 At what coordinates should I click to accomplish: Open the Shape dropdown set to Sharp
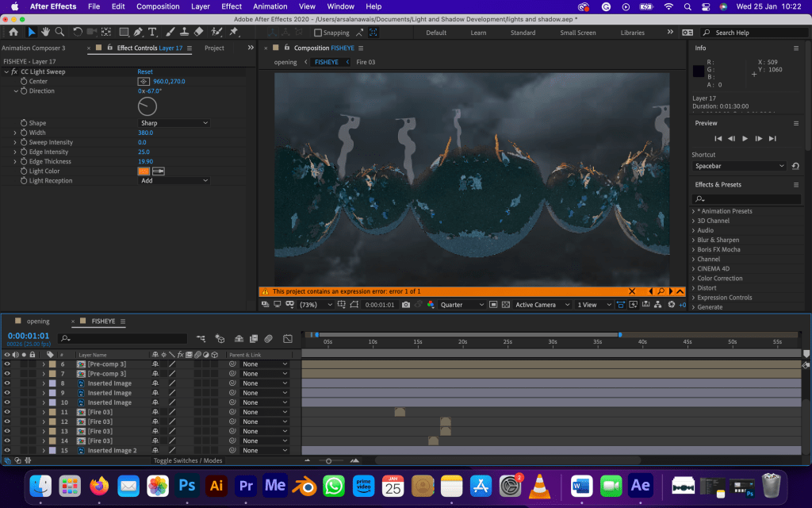click(173, 123)
